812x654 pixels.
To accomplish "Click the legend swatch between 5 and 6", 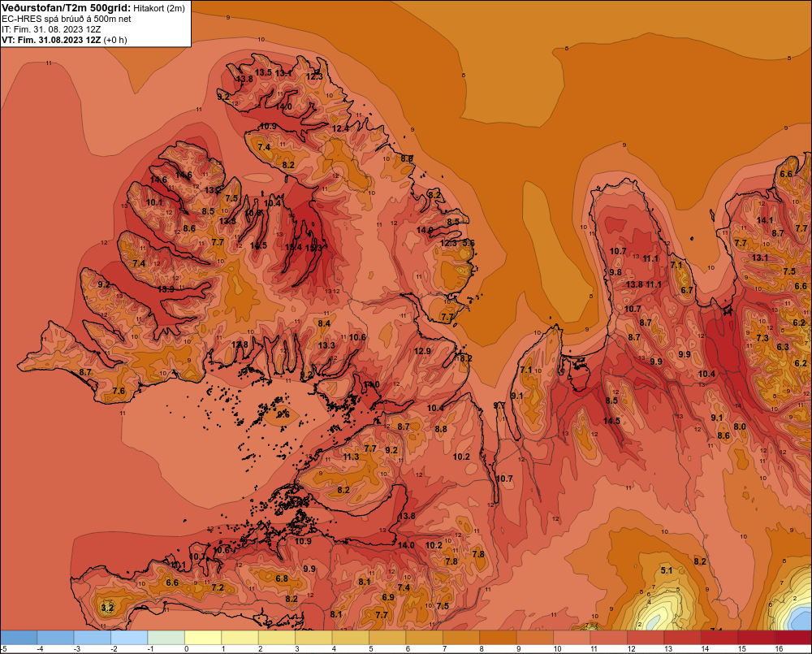I will point(387,637).
